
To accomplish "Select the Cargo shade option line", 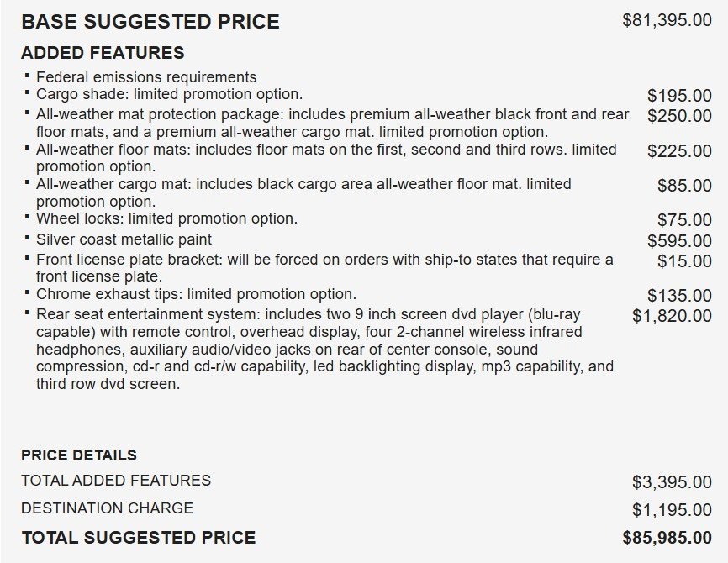I will tap(170, 94).
